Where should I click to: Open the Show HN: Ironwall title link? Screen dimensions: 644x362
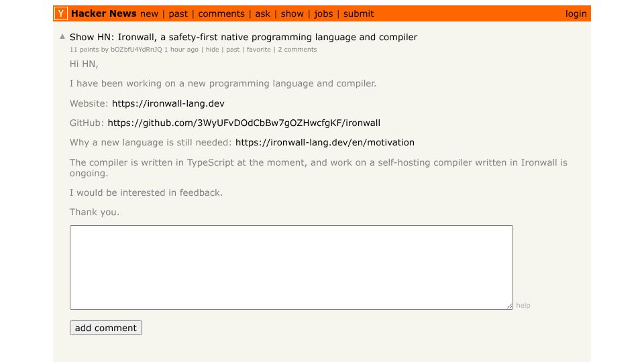point(243,37)
